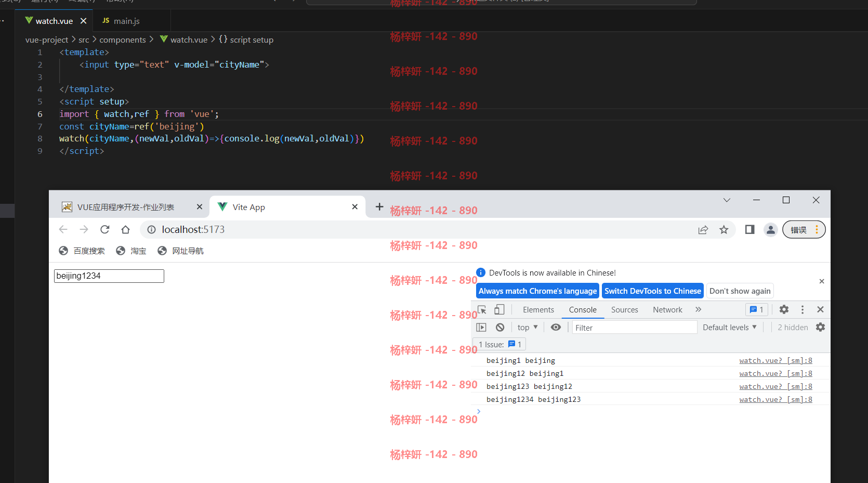This screenshot has height=483, width=868.
Task: Close the VUE应用程序开发-作业列表 tab
Action: coord(200,207)
